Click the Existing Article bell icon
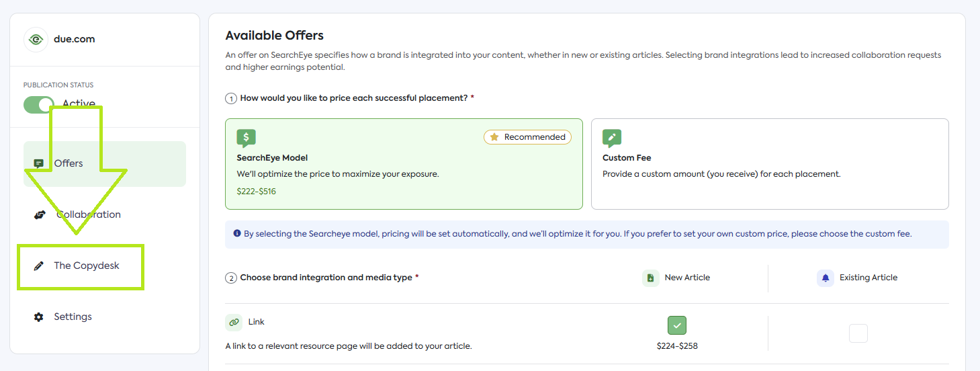The height and width of the screenshot is (371, 980). [x=825, y=278]
